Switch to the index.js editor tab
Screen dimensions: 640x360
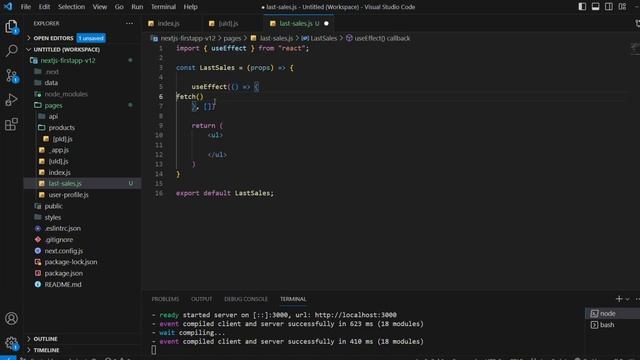pyautogui.click(x=168, y=24)
